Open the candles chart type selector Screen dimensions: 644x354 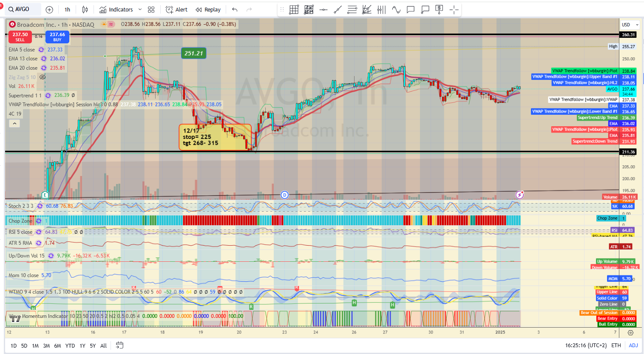85,9
